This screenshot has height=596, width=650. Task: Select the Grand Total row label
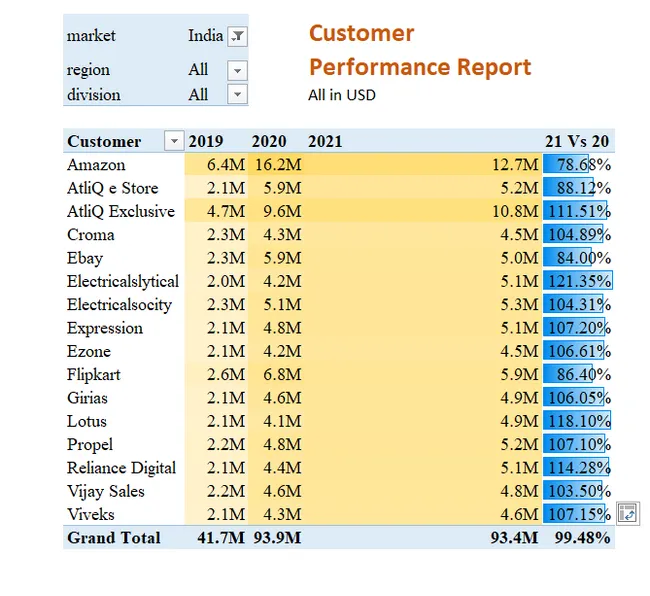pos(114,538)
